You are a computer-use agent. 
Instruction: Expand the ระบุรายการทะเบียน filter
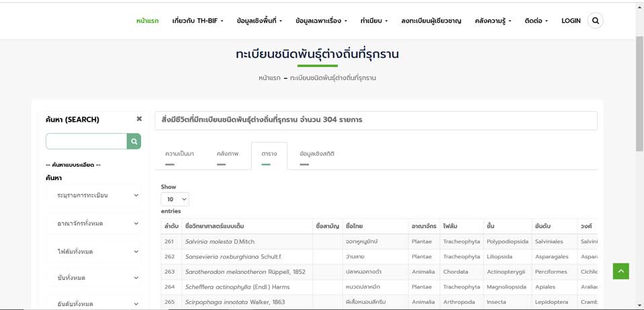[x=97, y=196]
